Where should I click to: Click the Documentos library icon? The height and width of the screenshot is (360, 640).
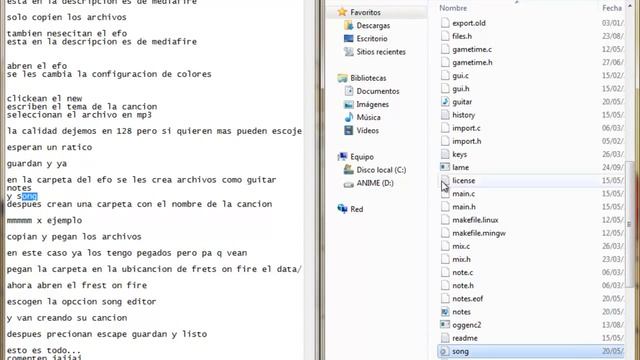[349, 91]
